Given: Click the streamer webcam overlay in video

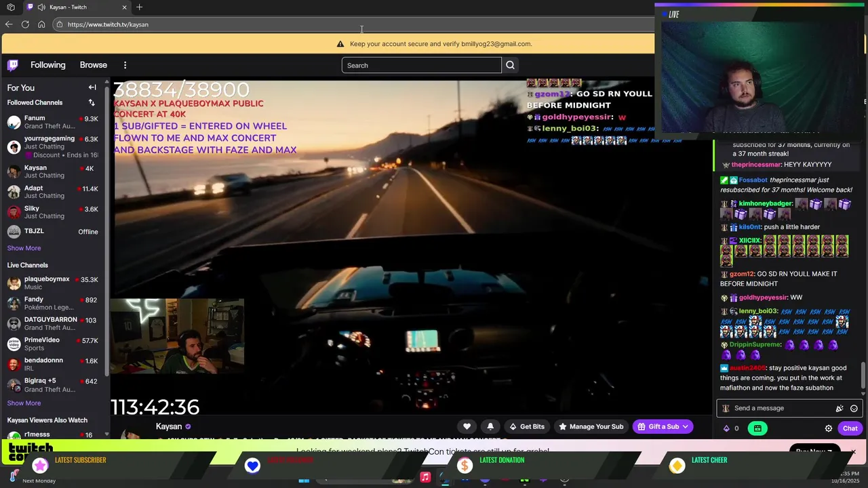Looking at the screenshot, I should coord(177,336).
